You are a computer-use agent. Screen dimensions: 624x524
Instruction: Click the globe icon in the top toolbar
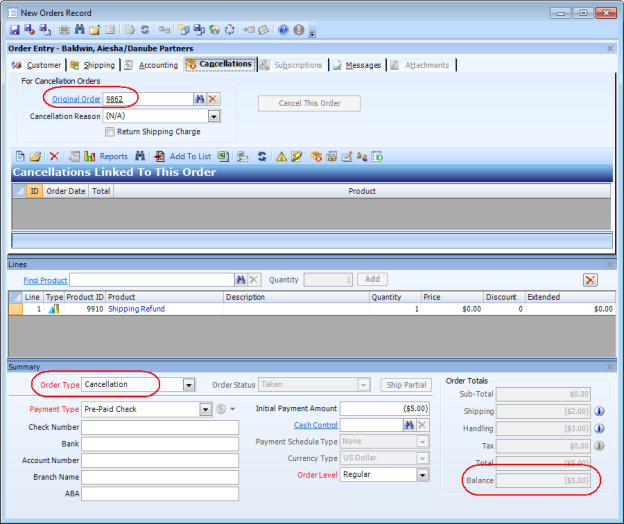click(x=214, y=30)
